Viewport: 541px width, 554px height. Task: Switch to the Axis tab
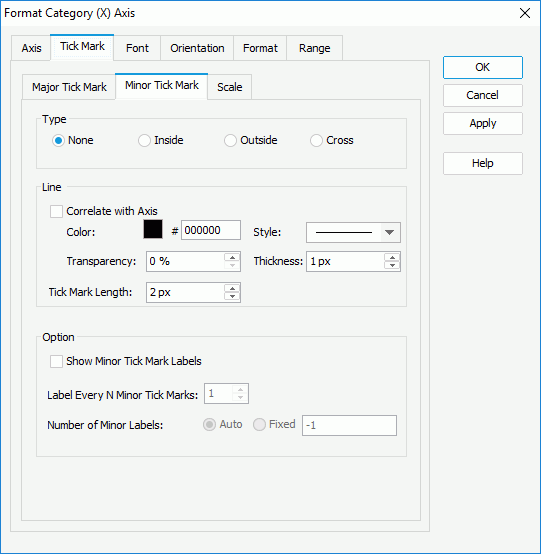pyautogui.click(x=31, y=48)
